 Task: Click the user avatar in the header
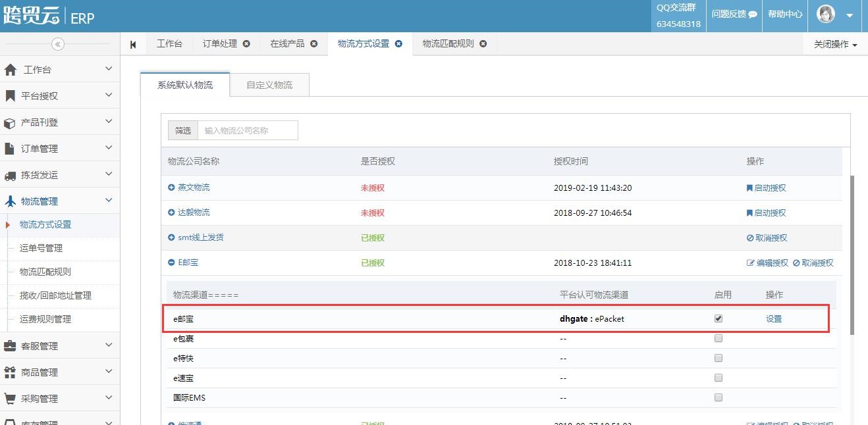(x=826, y=14)
